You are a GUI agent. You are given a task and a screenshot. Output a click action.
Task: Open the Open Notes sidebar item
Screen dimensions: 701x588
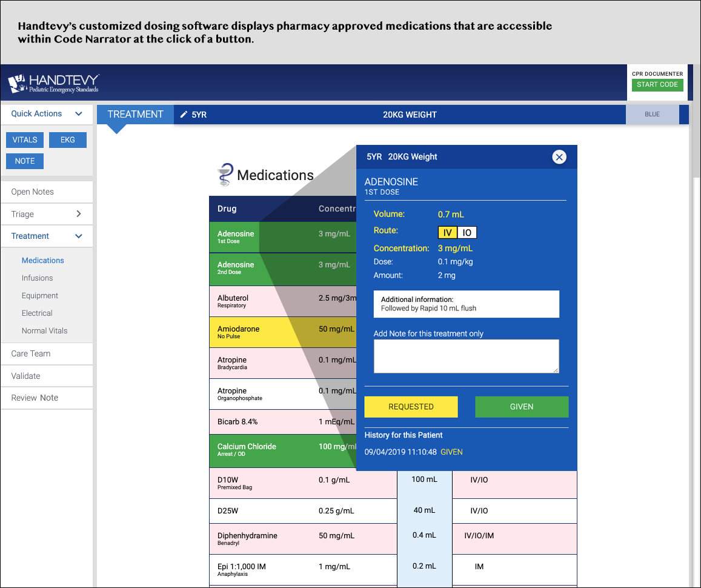point(47,192)
